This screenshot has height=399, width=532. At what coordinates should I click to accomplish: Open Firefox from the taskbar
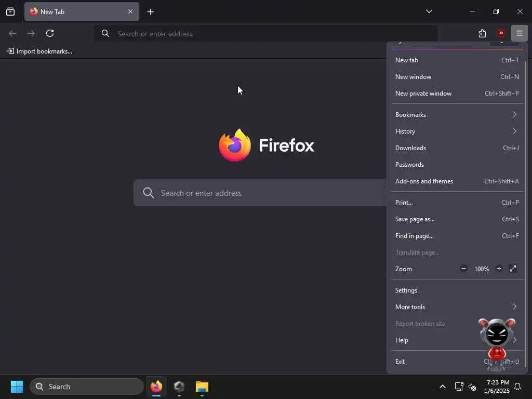[156, 387]
